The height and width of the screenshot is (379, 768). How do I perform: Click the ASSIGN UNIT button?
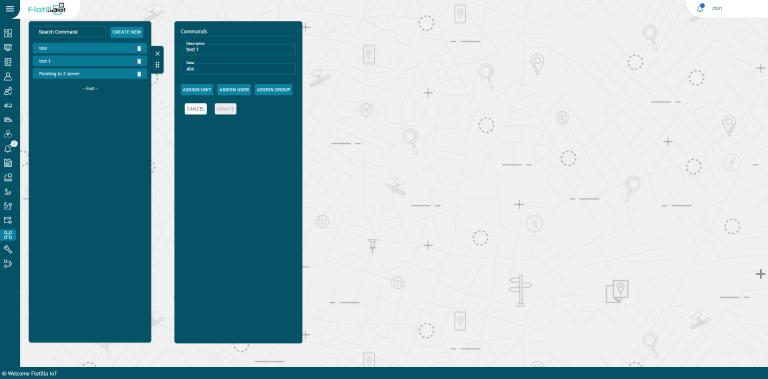(197, 90)
